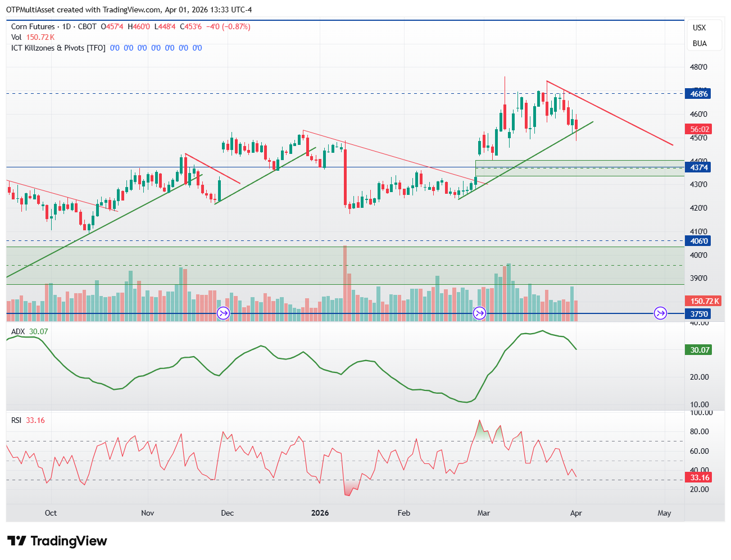Open the Corn Futures symbol title

point(33,27)
